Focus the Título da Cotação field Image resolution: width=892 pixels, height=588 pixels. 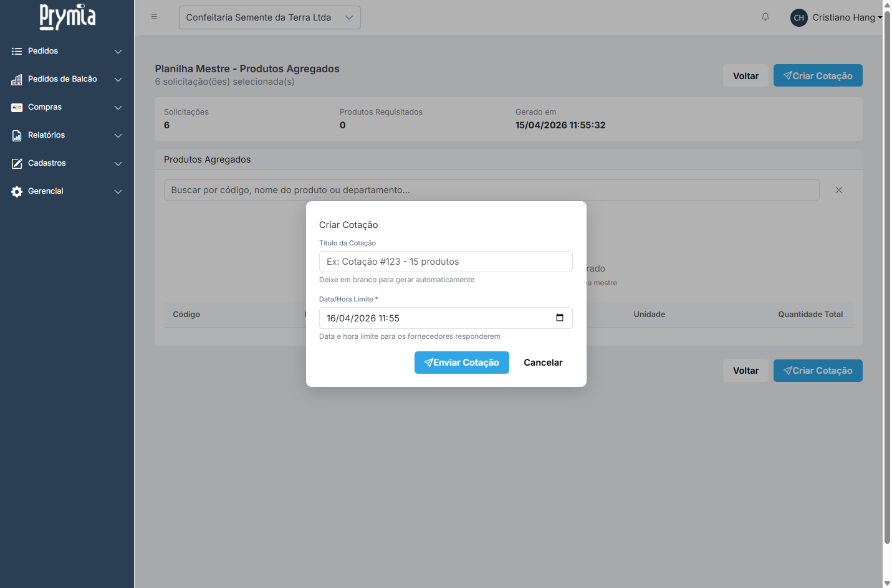click(445, 262)
